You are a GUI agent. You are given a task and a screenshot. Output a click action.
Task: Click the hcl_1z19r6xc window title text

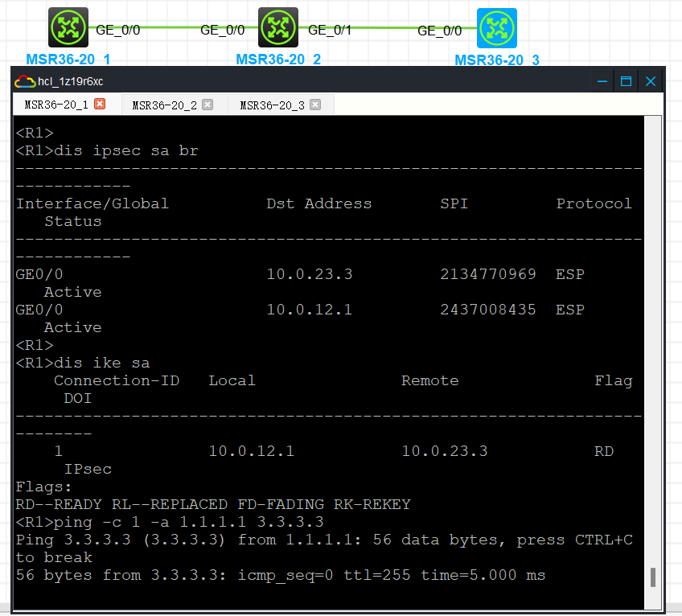(x=71, y=81)
